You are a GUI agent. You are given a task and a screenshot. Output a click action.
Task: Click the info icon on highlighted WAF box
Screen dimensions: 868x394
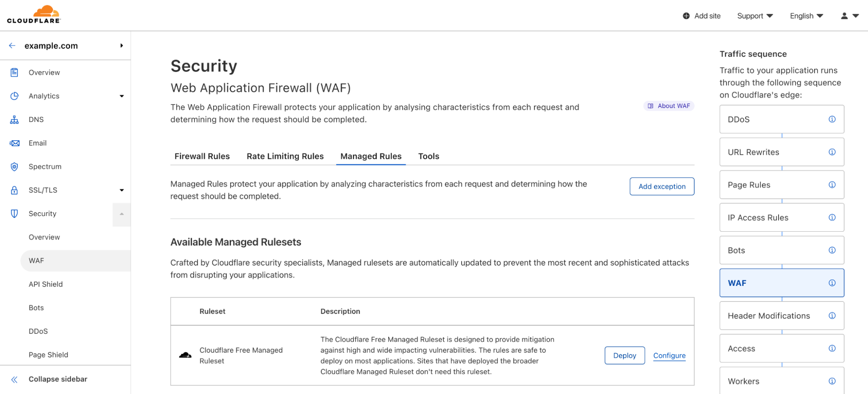pos(832,283)
